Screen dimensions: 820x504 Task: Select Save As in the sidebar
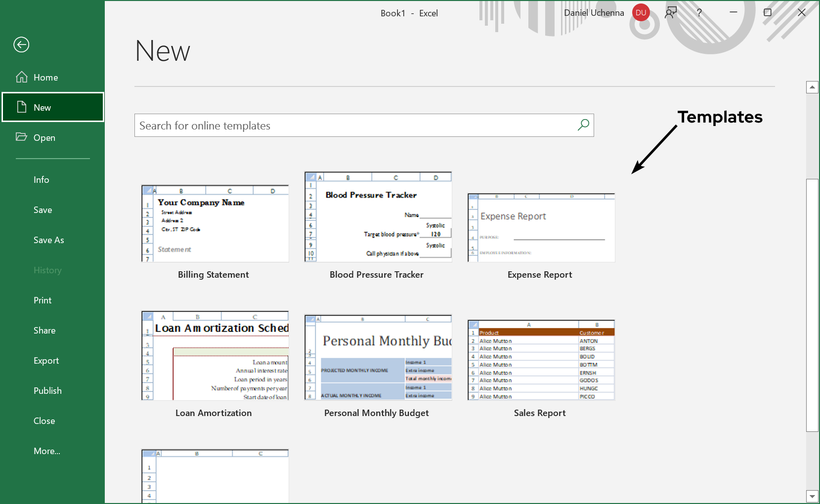49,240
